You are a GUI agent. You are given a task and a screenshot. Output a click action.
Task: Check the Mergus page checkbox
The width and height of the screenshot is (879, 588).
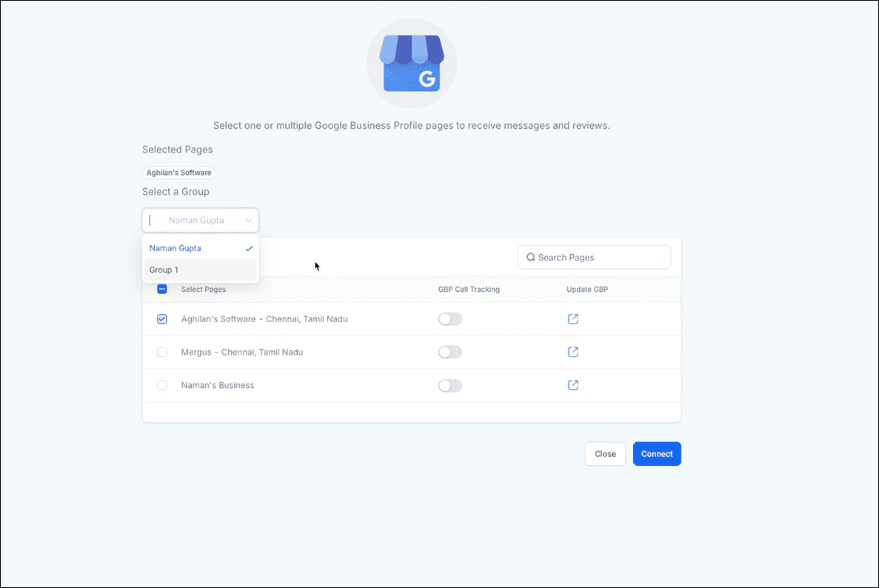162,352
